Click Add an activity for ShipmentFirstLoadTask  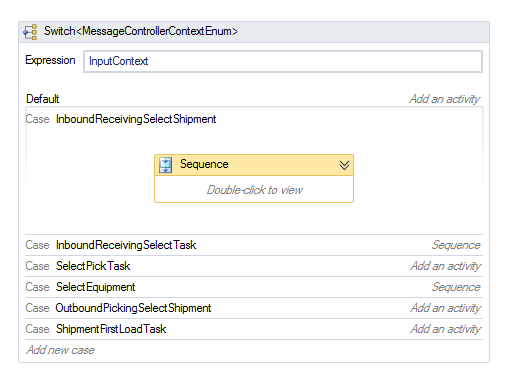(445, 329)
